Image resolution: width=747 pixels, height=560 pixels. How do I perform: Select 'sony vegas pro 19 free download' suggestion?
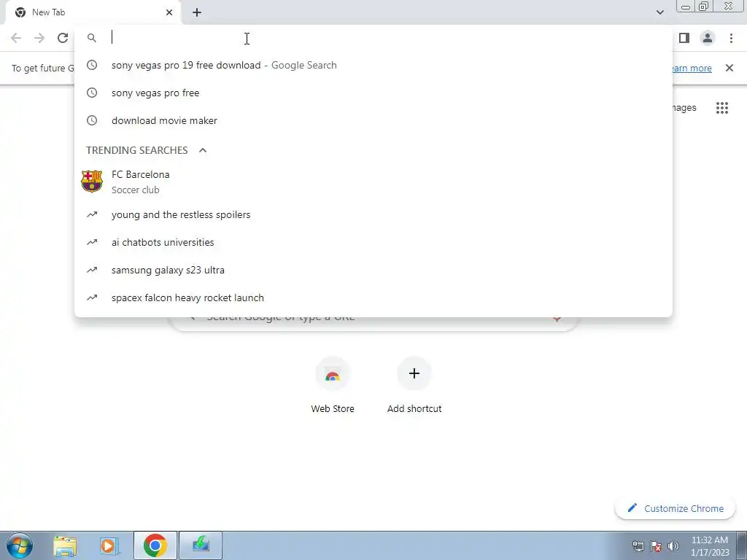tap(373, 65)
